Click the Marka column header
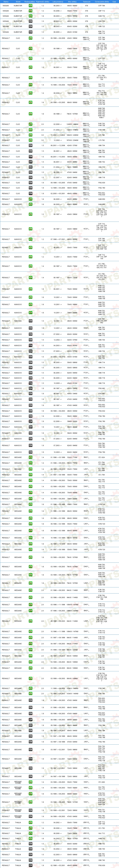This screenshot has width=119, height=868. click(6, 1)
